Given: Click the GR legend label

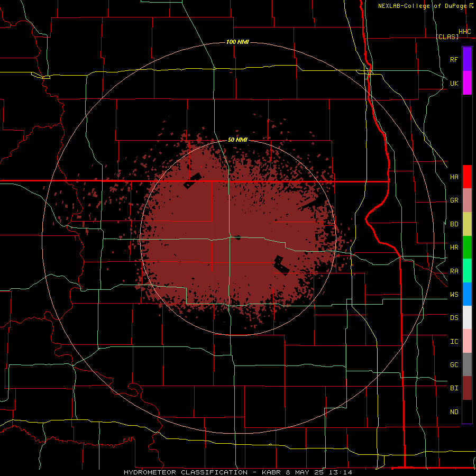Looking at the screenshot, I should coord(454,200).
